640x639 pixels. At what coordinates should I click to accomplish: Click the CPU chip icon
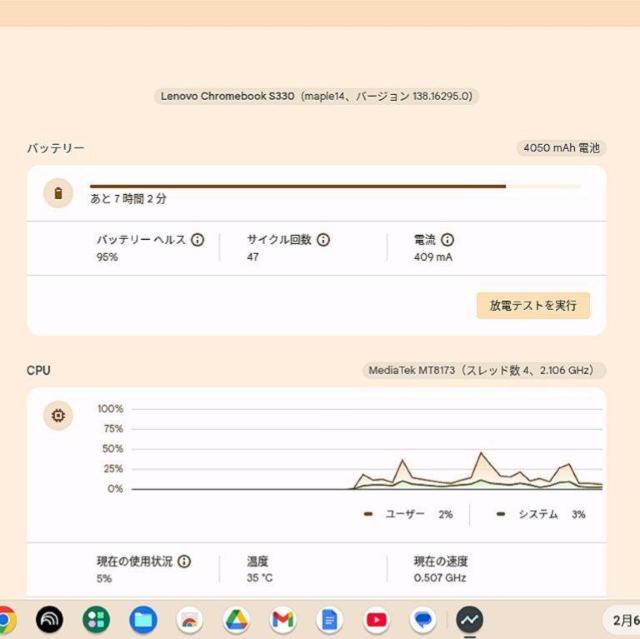coord(58,416)
